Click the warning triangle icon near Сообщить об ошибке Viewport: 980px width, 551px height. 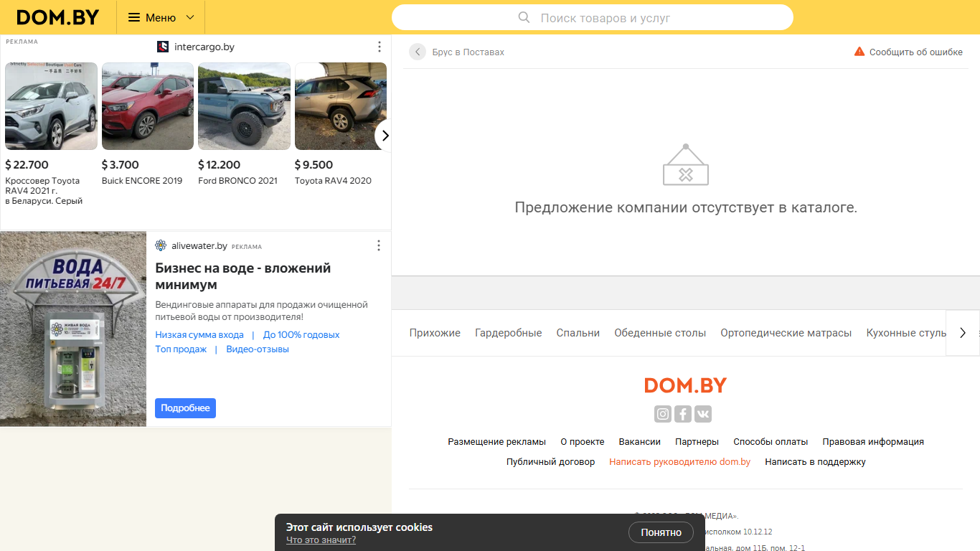pos(859,52)
